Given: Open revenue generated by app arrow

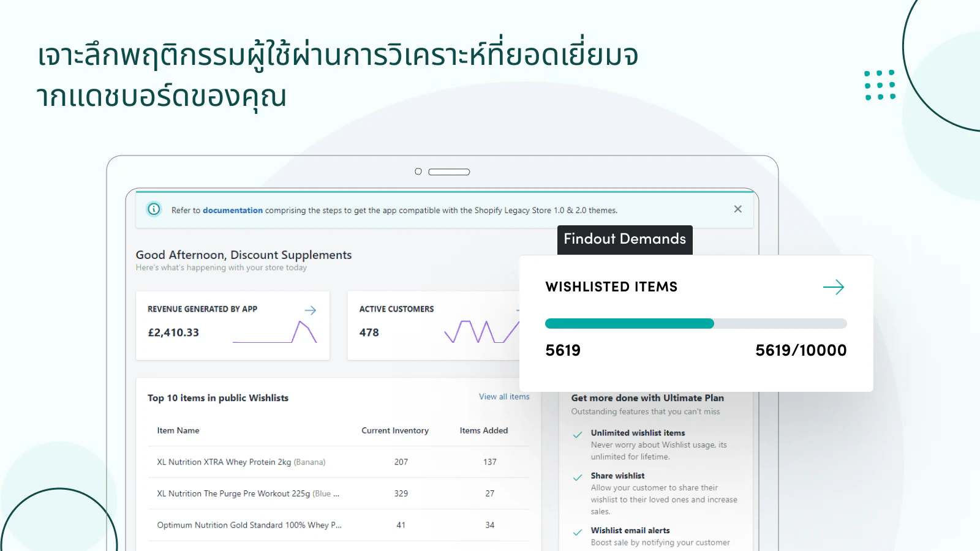Looking at the screenshot, I should pos(311,310).
